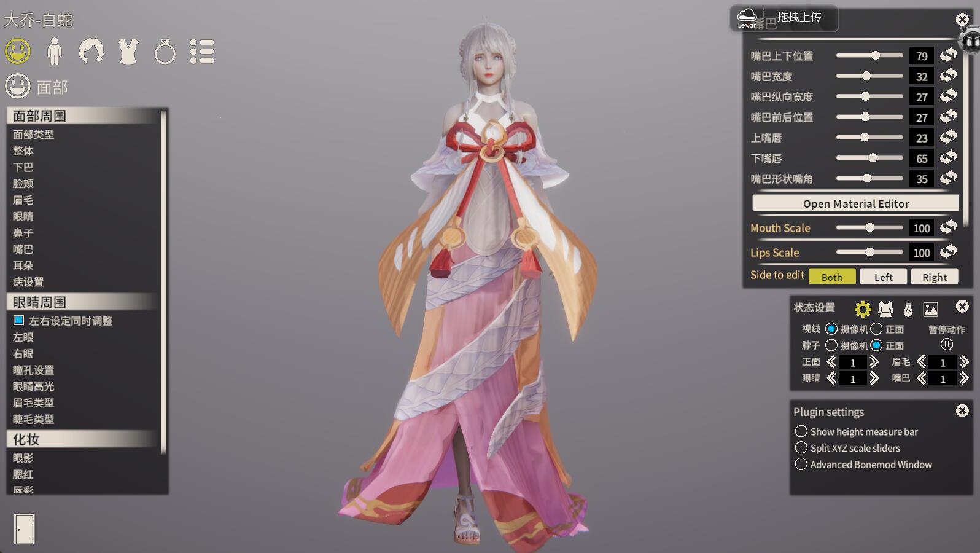Set 视线 to 摄像机 radio
Image resolution: width=980 pixels, height=553 pixels.
[831, 329]
